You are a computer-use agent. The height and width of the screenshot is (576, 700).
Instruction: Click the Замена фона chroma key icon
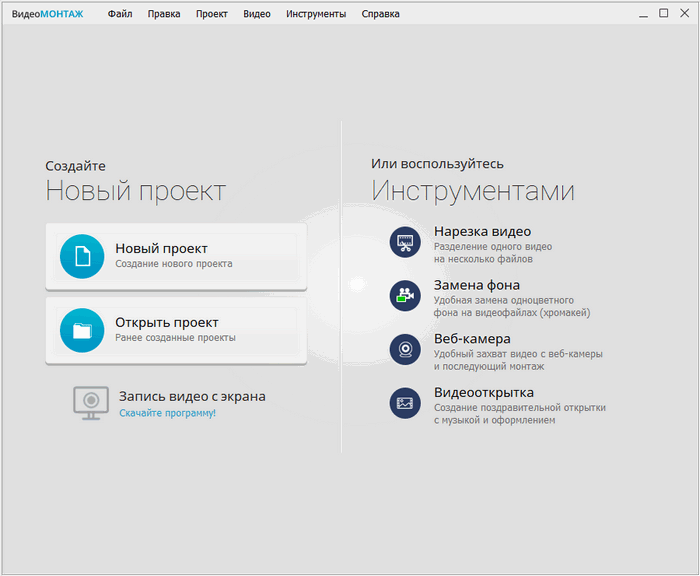pyautogui.click(x=405, y=296)
